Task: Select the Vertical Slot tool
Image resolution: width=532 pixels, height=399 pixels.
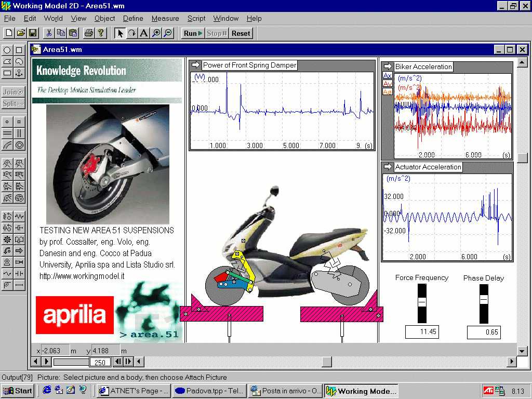Action: 19,134
